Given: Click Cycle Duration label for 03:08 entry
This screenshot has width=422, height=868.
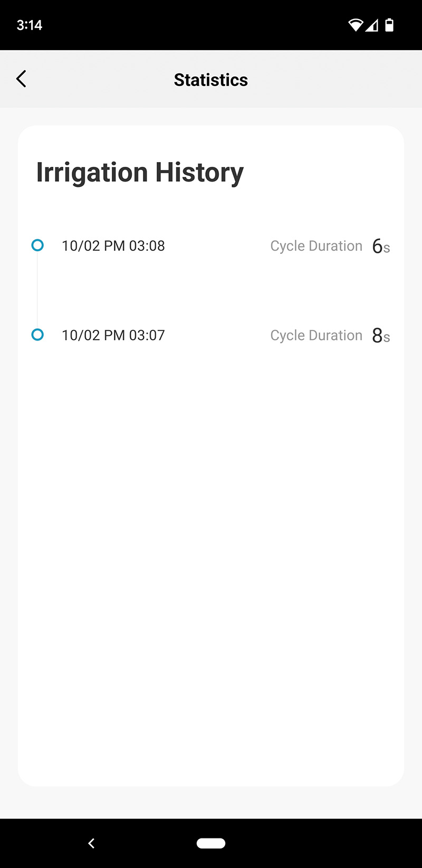Looking at the screenshot, I should (x=316, y=246).
